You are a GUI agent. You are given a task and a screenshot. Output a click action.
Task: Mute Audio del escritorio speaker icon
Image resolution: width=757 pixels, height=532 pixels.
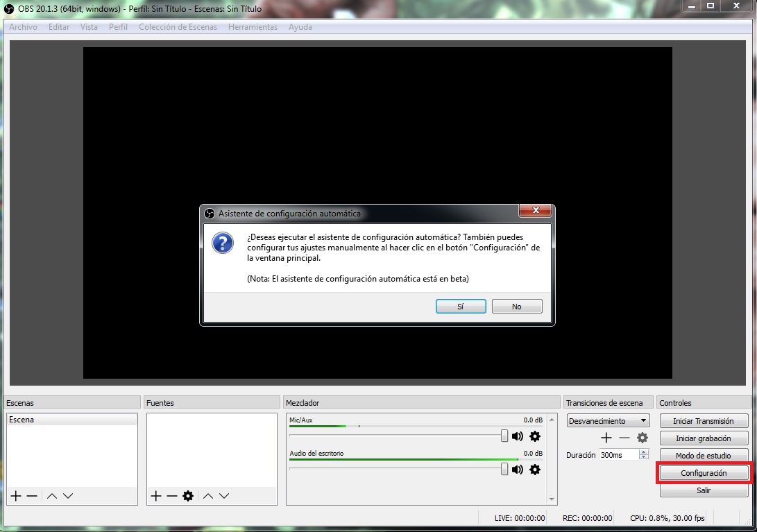click(518, 470)
